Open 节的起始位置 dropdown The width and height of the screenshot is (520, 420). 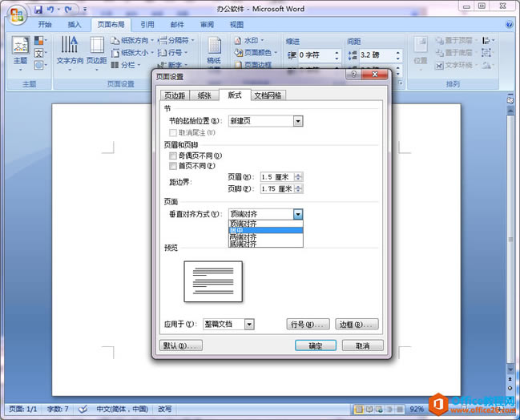pos(298,121)
